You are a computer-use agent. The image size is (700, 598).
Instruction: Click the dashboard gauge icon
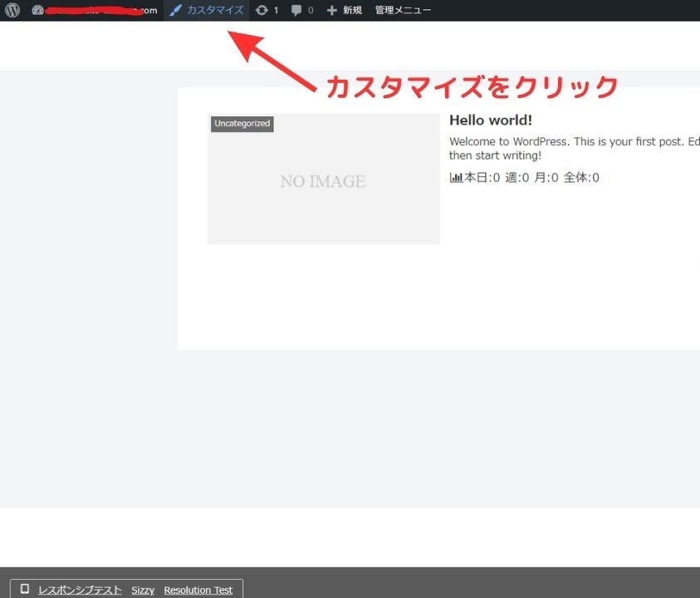tap(38, 10)
